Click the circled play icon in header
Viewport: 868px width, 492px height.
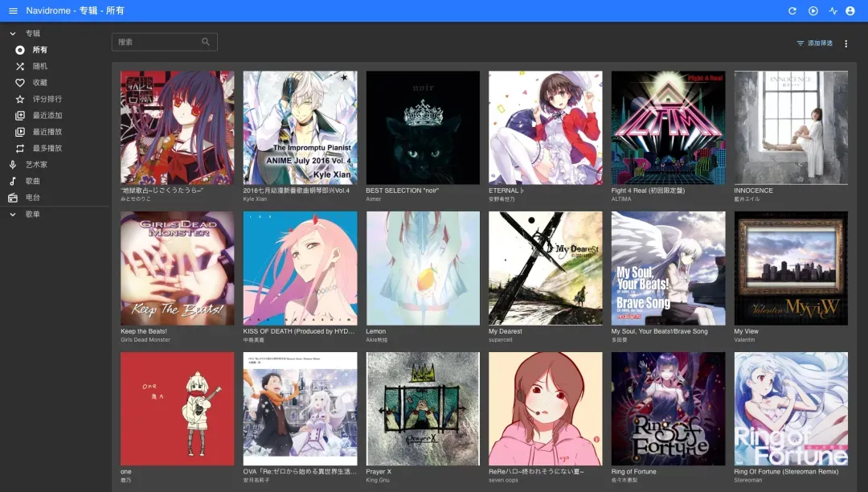pyautogui.click(x=813, y=10)
